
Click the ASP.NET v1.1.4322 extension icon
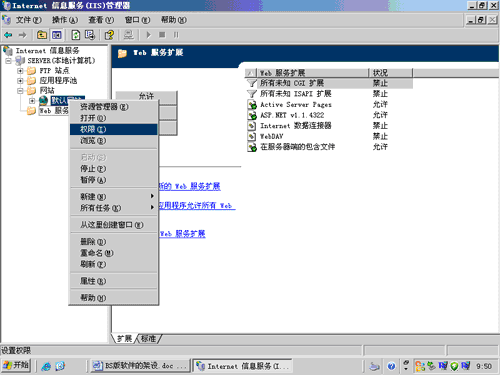[252, 115]
